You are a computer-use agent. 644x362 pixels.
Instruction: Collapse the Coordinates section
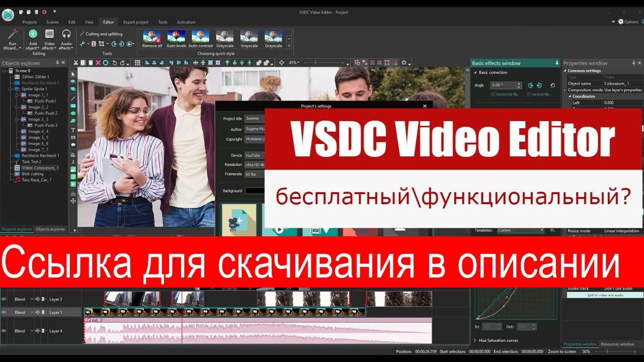(x=569, y=96)
